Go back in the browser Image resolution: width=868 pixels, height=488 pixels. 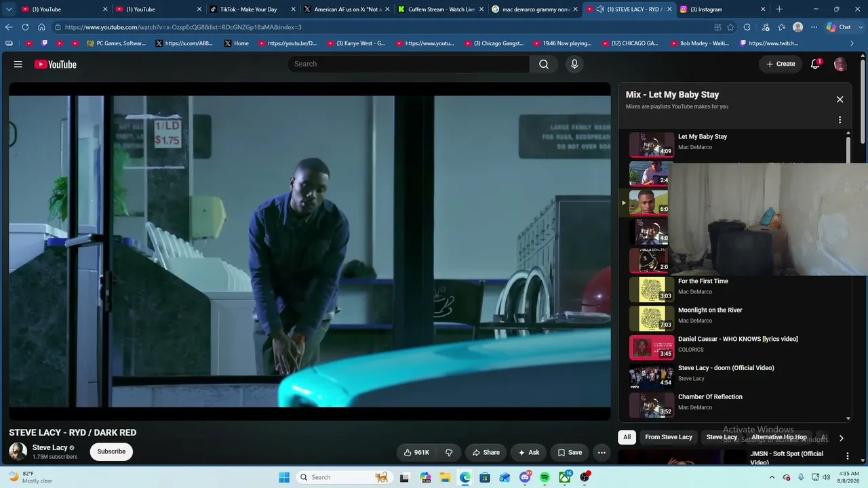[9, 27]
